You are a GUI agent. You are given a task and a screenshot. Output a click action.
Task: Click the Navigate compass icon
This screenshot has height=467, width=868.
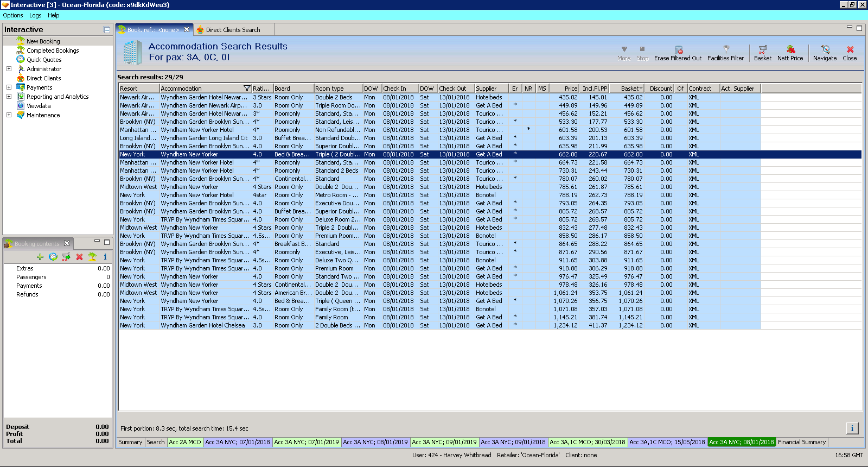tap(825, 49)
